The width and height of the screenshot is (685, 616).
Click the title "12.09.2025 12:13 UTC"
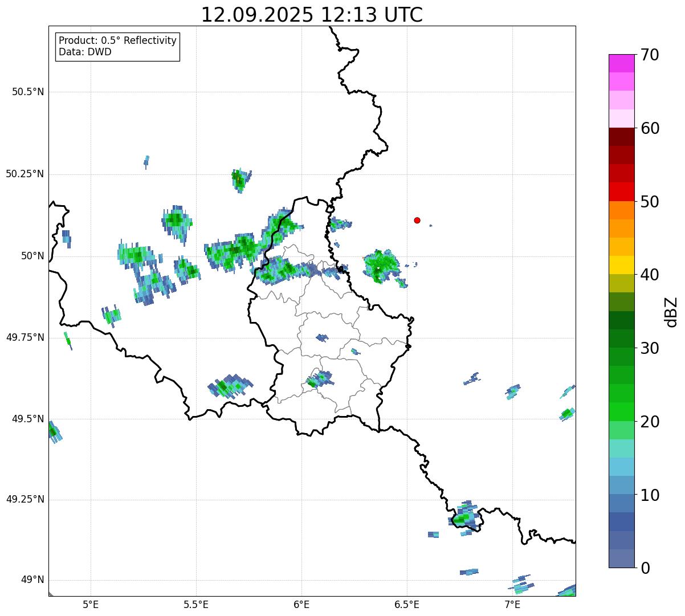[312, 15]
